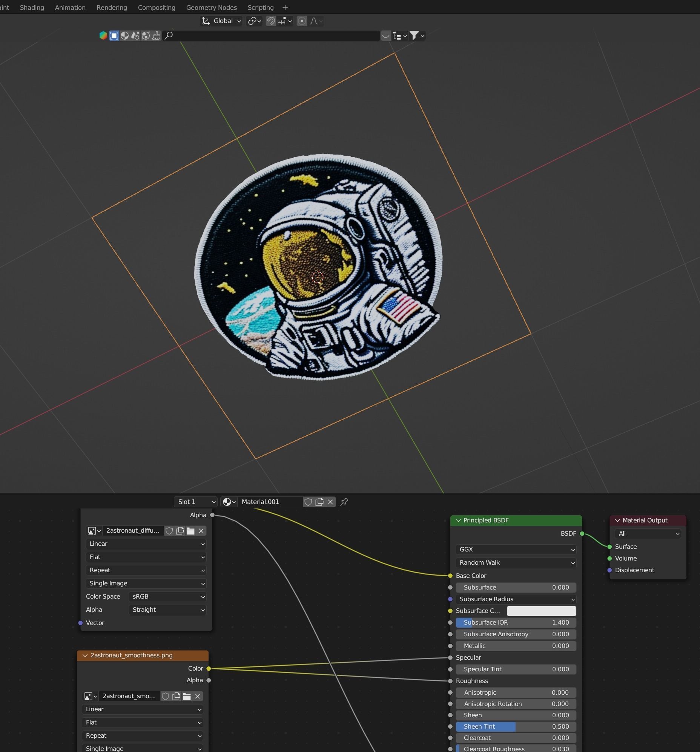Viewport: 700px width, 752px height.
Task: Toggle the materials filter icon
Action: pyautogui.click(x=124, y=35)
